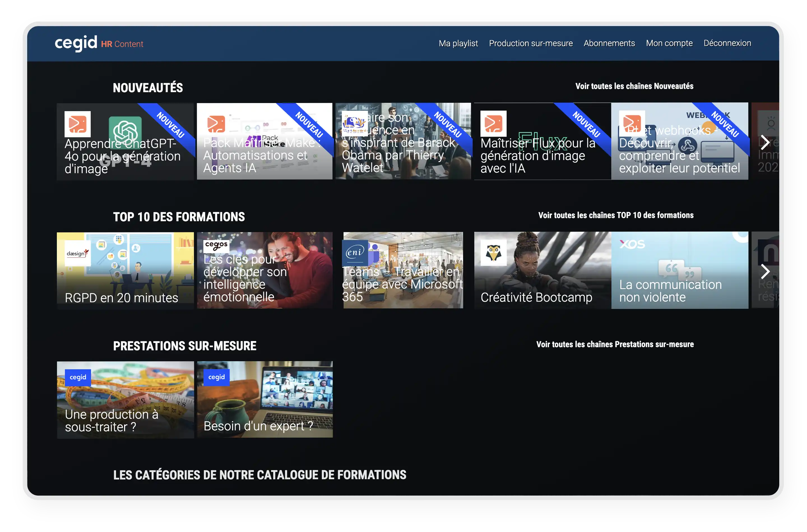Screen dimensions: 807x532
Task: Click the Déconnexion link
Action: coord(727,43)
